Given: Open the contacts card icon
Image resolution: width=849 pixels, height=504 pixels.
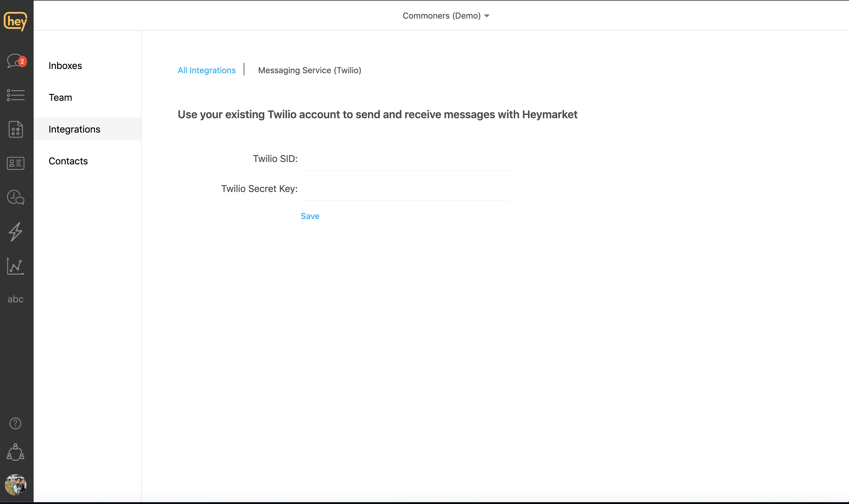Looking at the screenshot, I should pyautogui.click(x=16, y=163).
